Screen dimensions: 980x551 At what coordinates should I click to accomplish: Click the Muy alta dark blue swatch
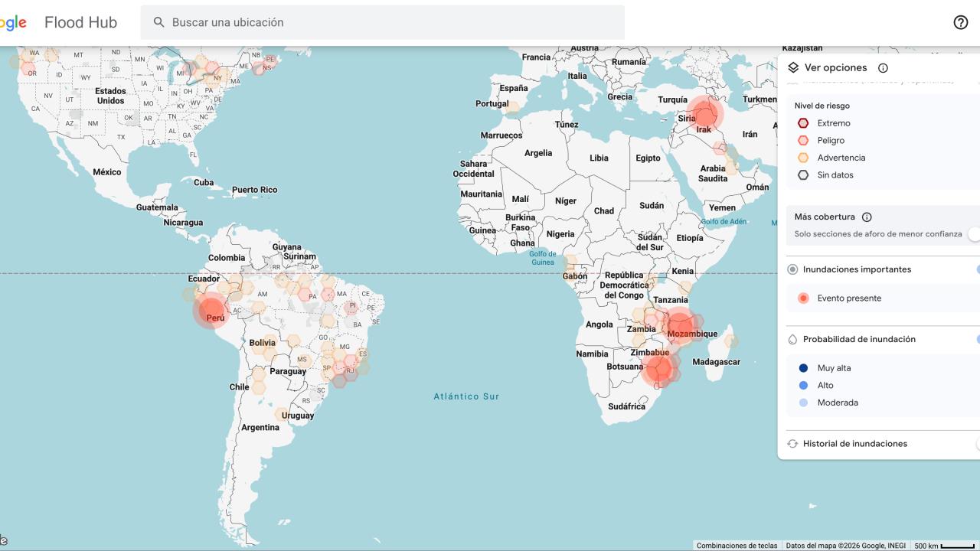tap(803, 368)
